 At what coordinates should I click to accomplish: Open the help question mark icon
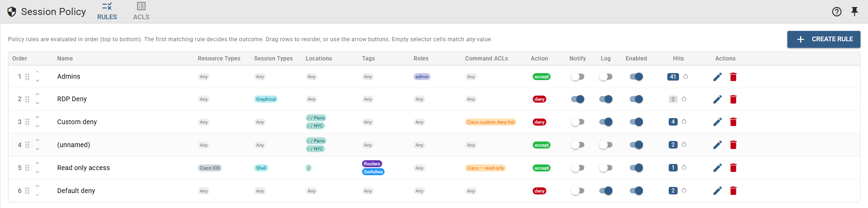point(837,12)
